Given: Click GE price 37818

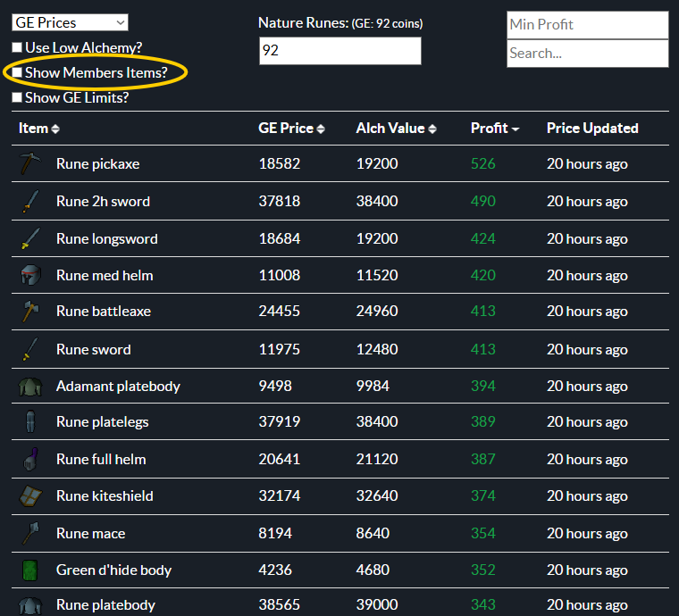Looking at the screenshot, I should pos(280,201).
